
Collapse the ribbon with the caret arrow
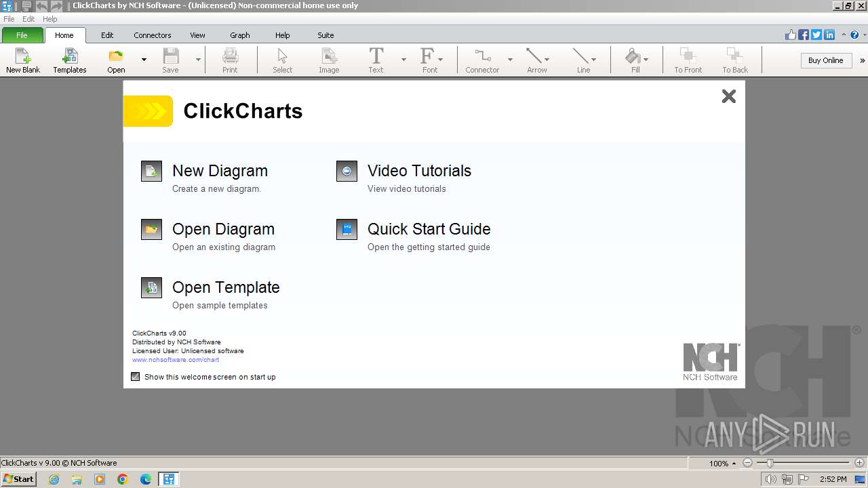click(x=844, y=35)
